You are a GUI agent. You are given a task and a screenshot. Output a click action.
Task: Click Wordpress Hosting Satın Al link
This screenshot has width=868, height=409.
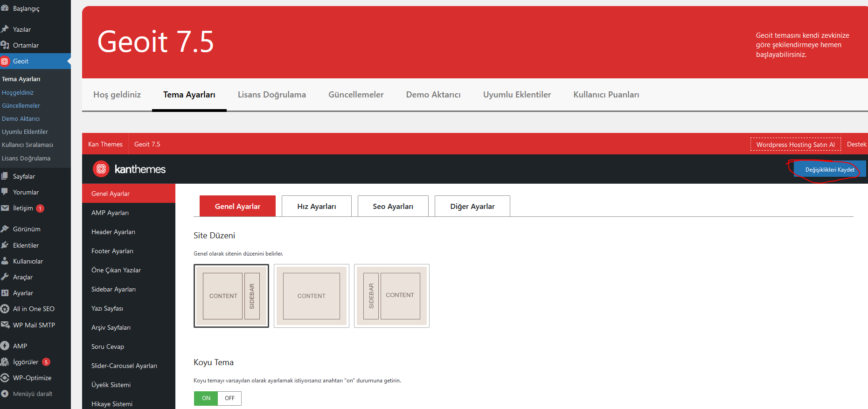[x=796, y=145]
